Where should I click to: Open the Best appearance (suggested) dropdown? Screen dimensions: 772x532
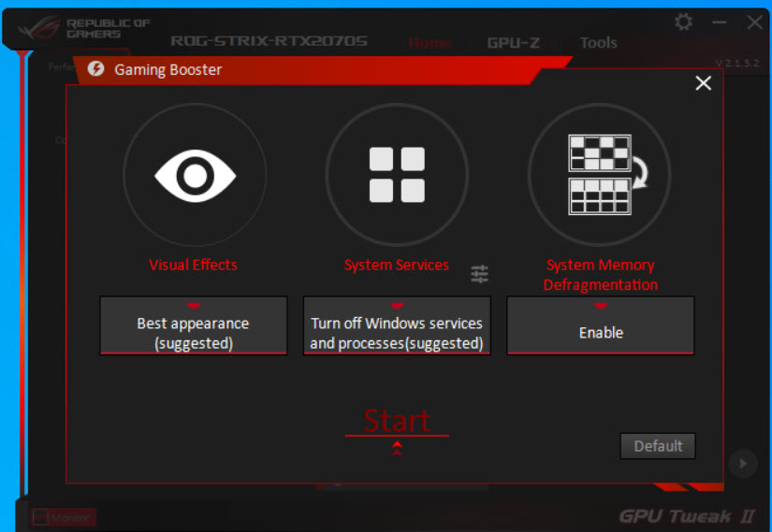click(x=194, y=325)
